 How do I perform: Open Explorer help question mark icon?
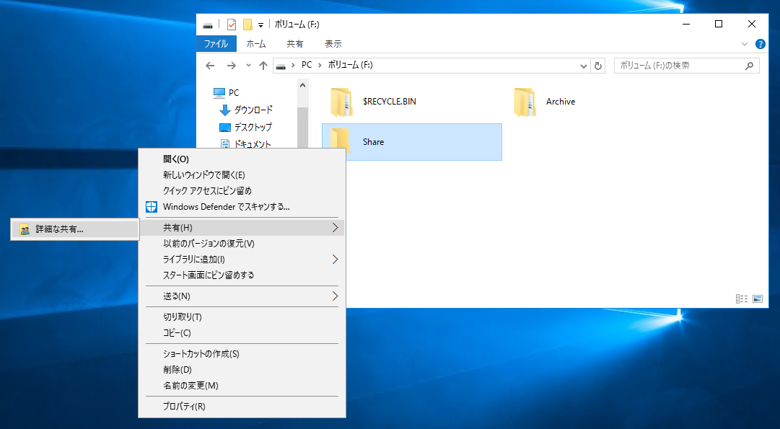pyautogui.click(x=760, y=44)
